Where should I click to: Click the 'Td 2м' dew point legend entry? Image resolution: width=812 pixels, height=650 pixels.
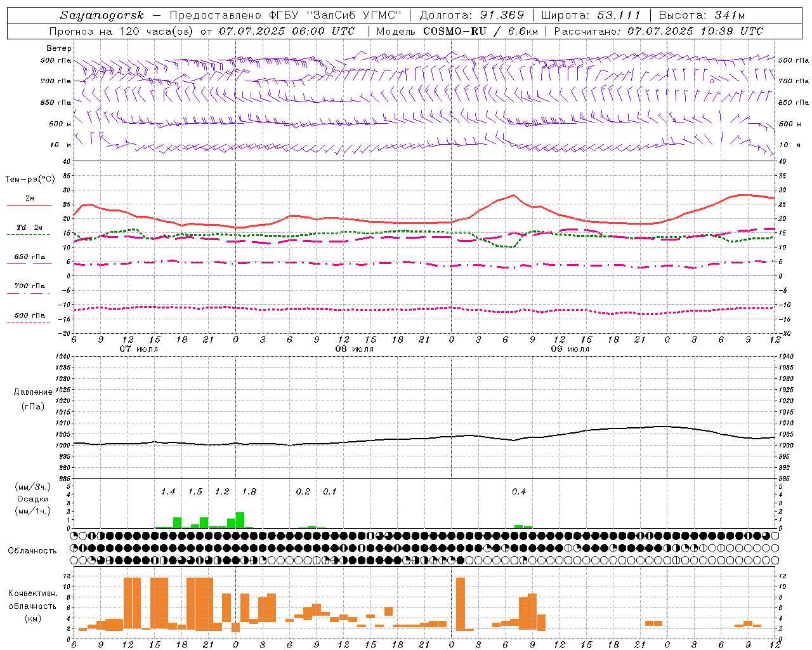point(30,227)
